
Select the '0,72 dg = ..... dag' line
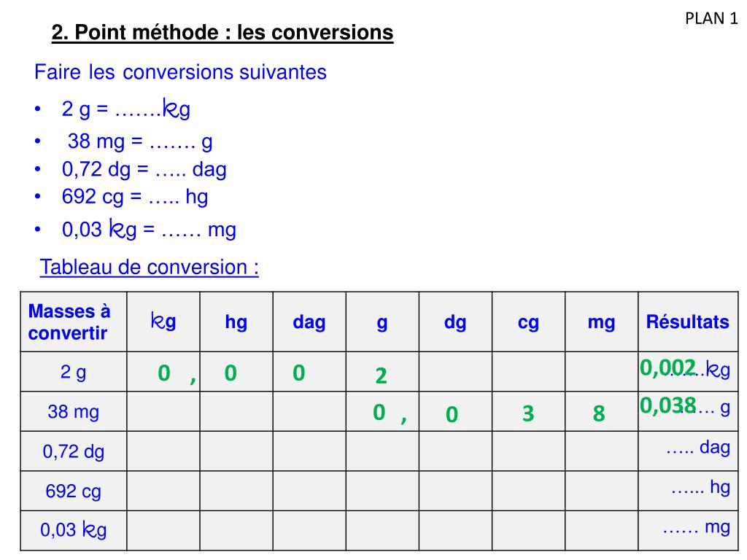[x=144, y=169]
